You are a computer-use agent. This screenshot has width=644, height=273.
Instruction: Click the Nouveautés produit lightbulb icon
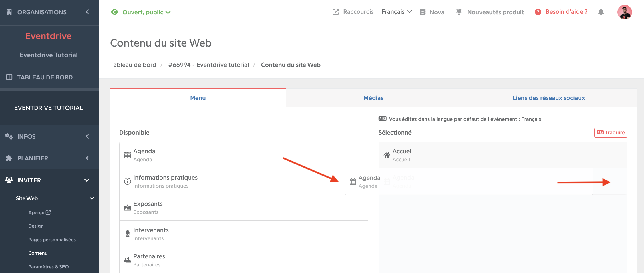point(459,12)
